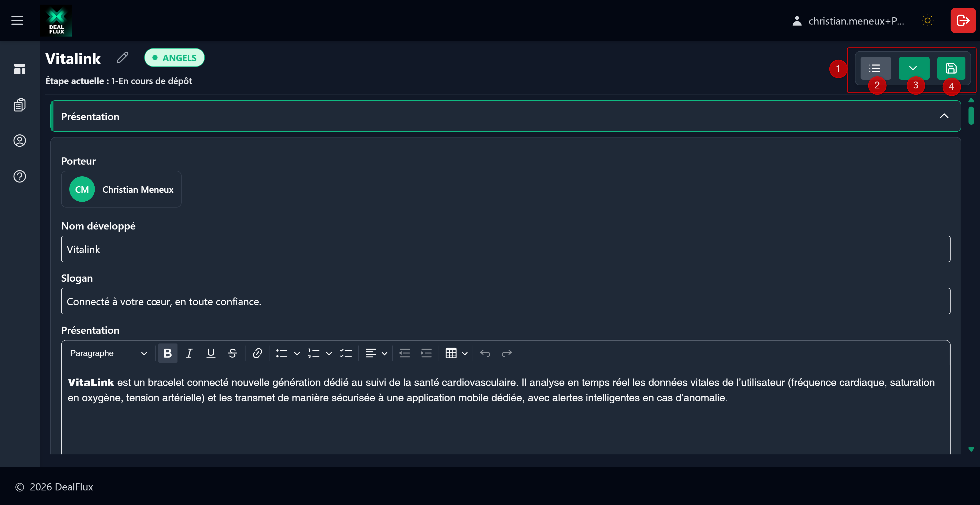Viewport: 980px width, 505px height.
Task: Toggle italic formatting in editor
Action: 189,353
